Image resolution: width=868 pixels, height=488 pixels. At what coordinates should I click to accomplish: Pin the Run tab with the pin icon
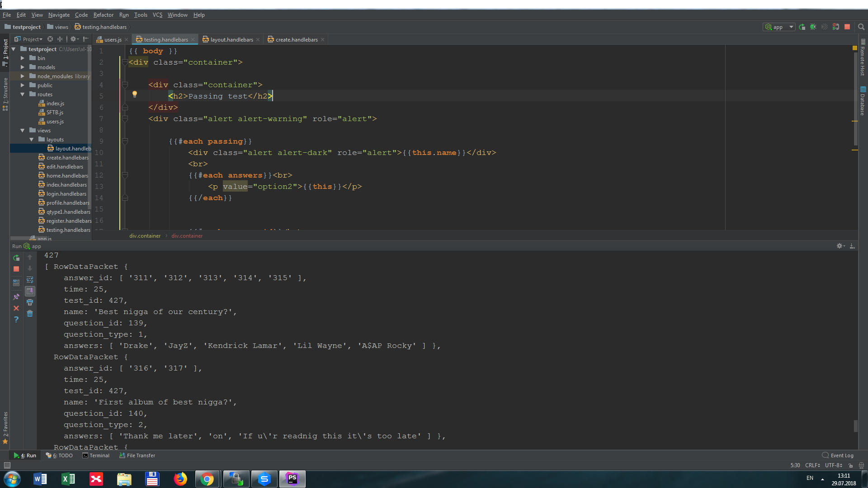(16, 297)
